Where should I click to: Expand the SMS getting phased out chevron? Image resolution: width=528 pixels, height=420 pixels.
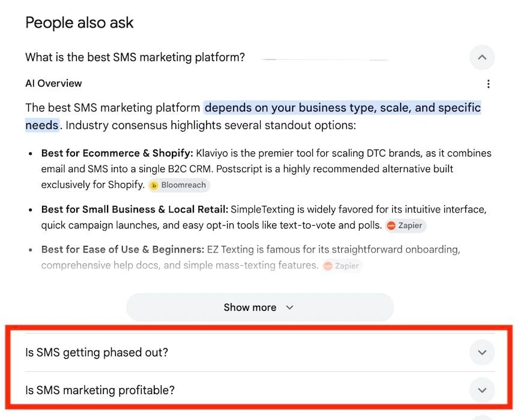pos(482,352)
